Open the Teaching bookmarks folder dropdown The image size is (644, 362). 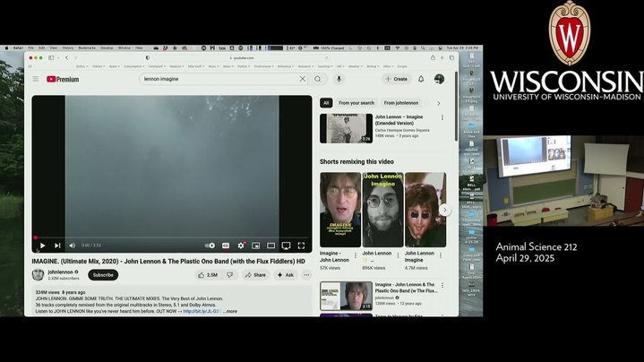coord(325,66)
